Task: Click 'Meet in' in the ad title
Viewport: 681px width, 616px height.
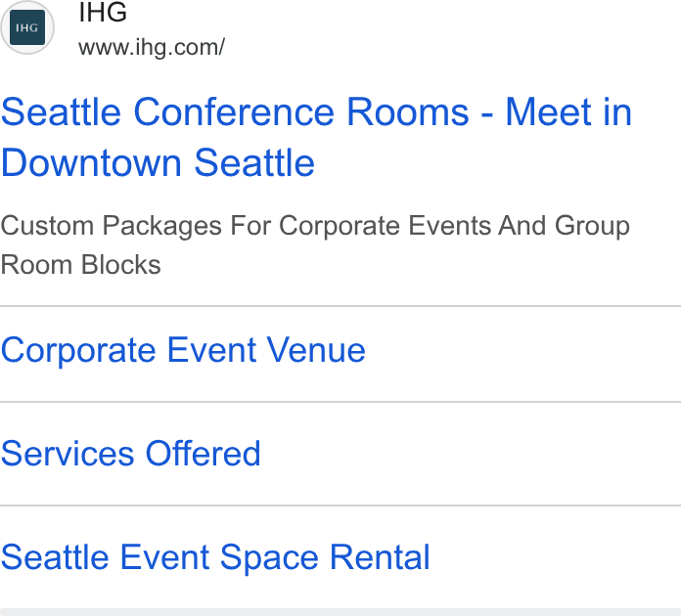Action: (x=568, y=112)
